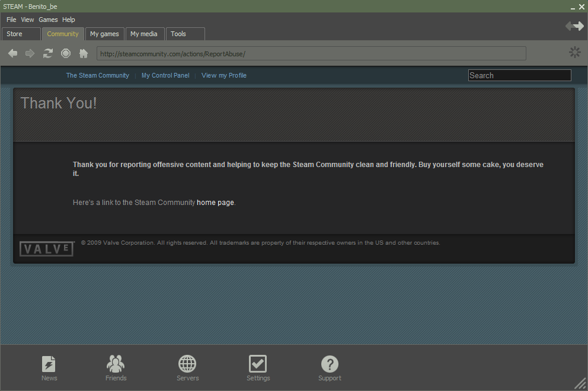This screenshot has height=391, width=588.
Task: Open Settings from the bottom bar
Action: coord(258,368)
